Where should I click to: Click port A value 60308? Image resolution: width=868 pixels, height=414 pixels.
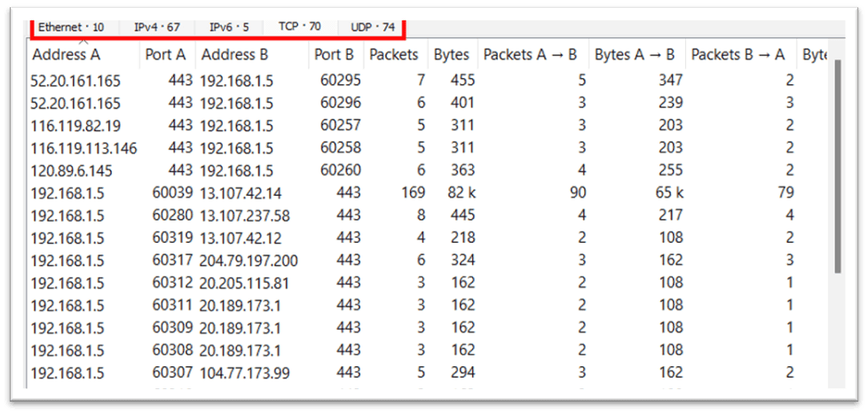pyautogui.click(x=173, y=350)
